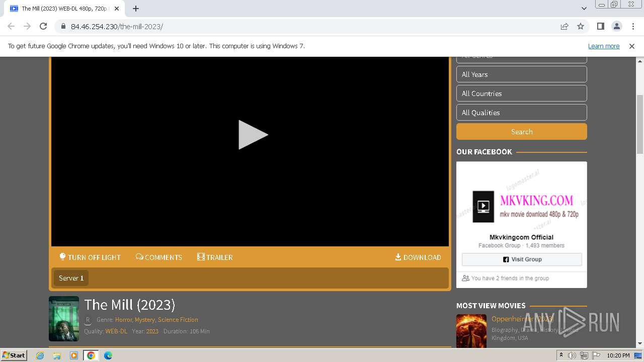
Task: Click The Mill (2023) title heading
Action: pyautogui.click(x=130, y=305)
